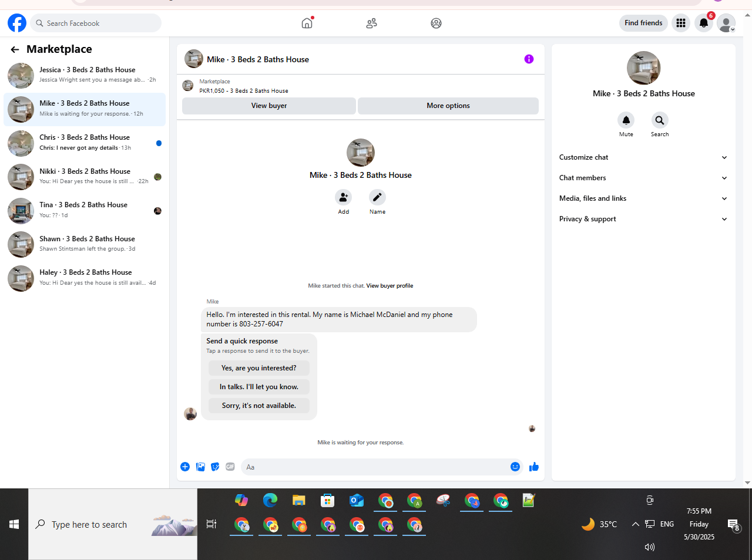Open Tina's 3 Beds 2 Baths House chat
The width and height of the screenshot is (752, 560).
(x=85, y=211)
